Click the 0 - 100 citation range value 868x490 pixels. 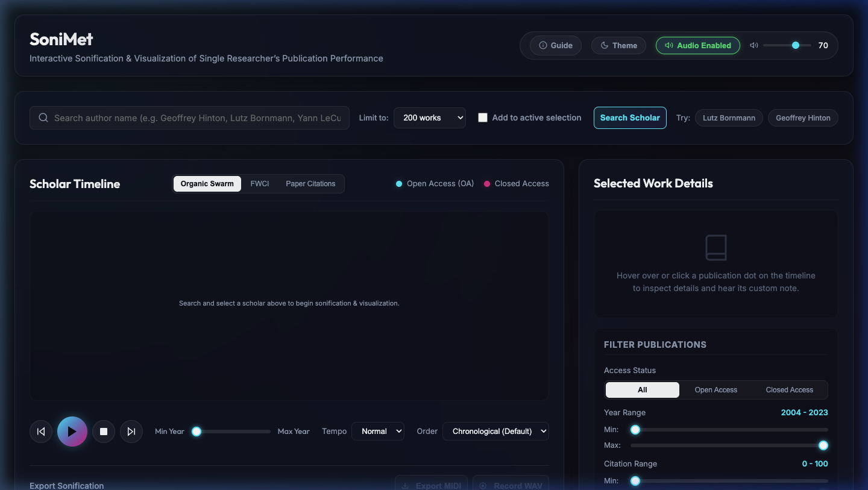point(815,464)
